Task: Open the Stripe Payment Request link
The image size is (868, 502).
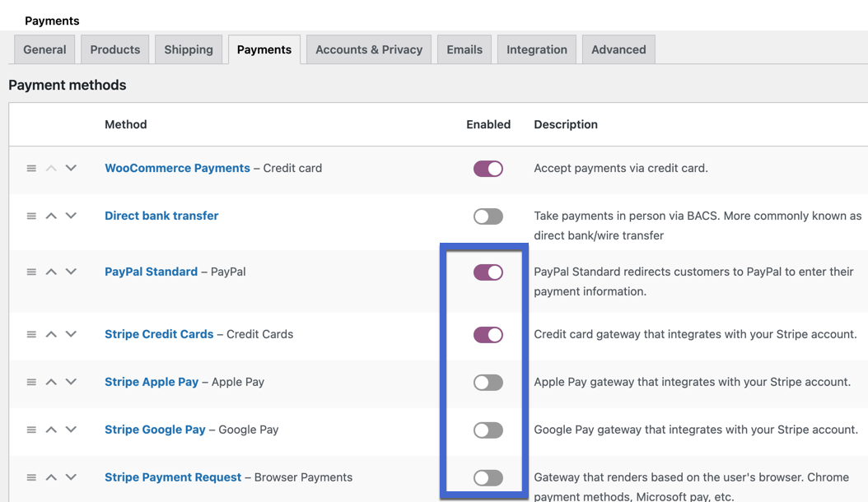Action: pyautogui.click(x=173, y=477)
